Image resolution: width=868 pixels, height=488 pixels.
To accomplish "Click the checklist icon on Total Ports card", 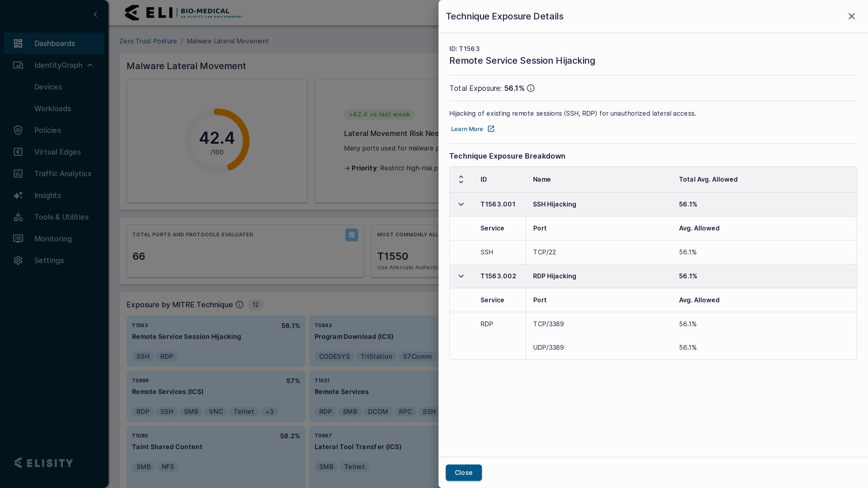I will (x=351, y=235).
